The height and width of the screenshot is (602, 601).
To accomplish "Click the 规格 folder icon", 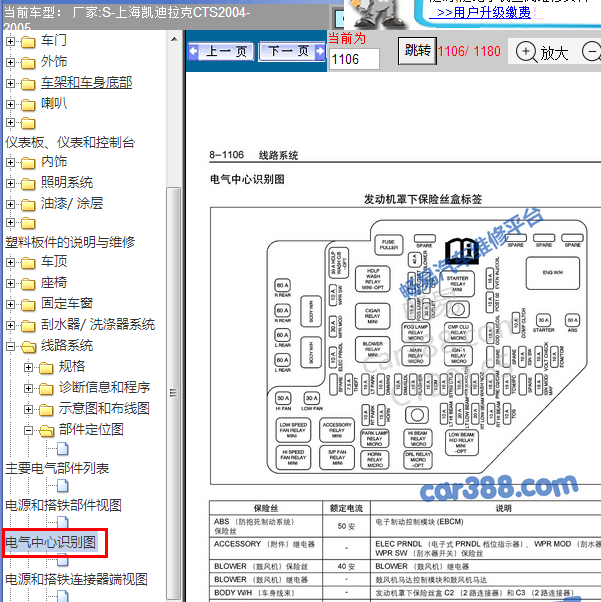I will (46, 368).
